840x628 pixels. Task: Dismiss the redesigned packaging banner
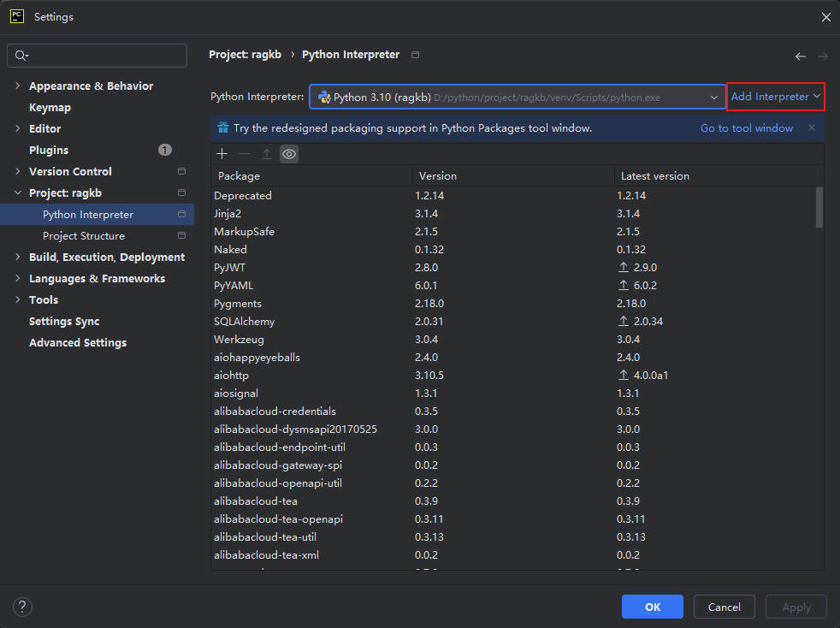click(x=812, y=127)
